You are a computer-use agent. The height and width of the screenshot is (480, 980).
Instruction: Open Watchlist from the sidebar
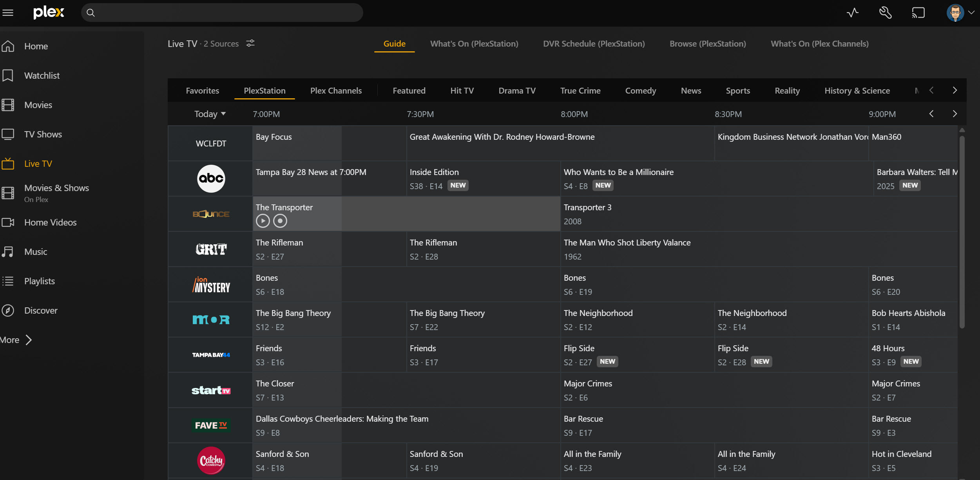tap(42, 76)
